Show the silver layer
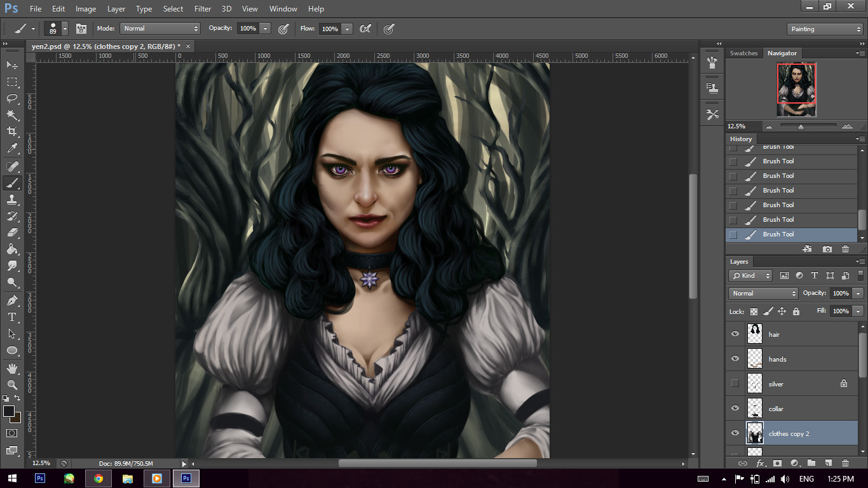 click(x=735, y=384)
